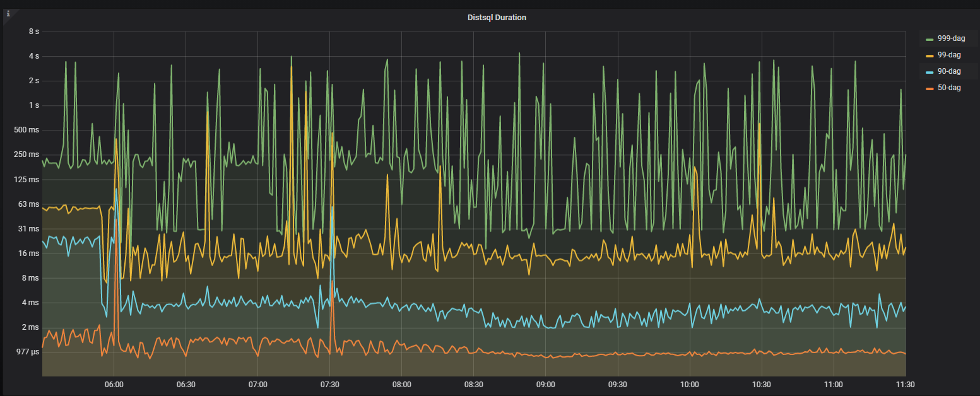The height and width of the screenshot is (396, 980).
Task: Click the 11:30 time axis label
Action: [905, 384]
